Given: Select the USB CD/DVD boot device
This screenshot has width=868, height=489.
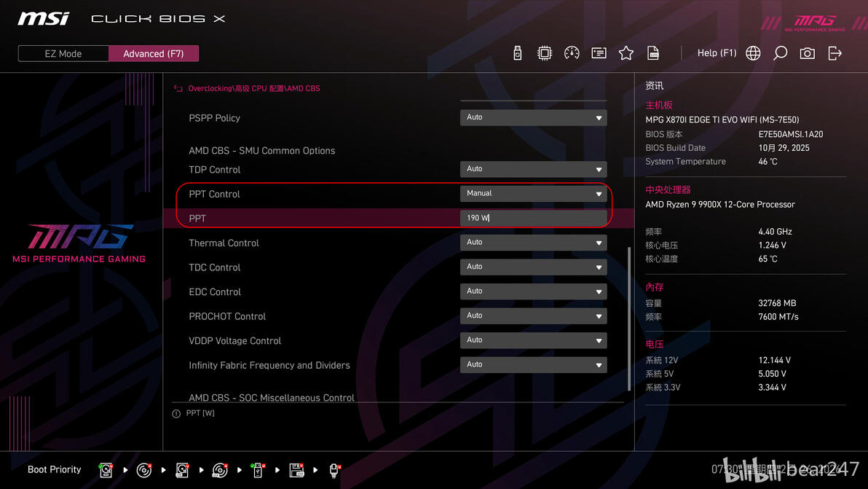Looking at the screenshot, I should coord(221,470).
